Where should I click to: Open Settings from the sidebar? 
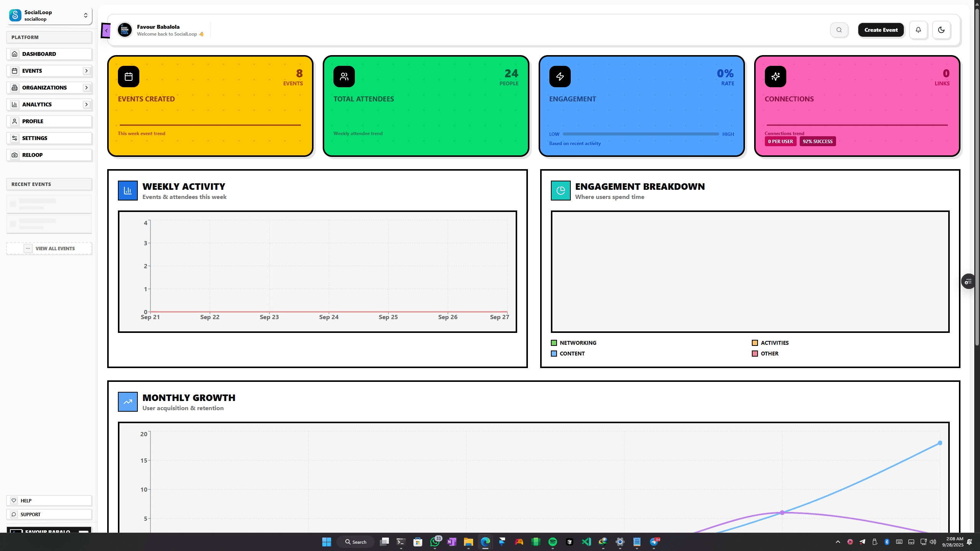coord(49,138)
